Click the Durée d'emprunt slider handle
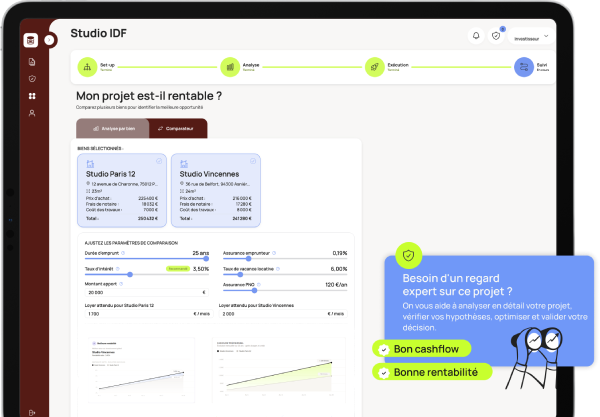The image size is (600, 417). tap(205, 259)
